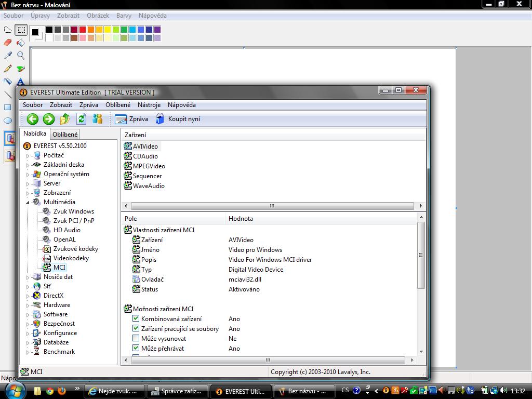Expand the Benchmark tree node
532x399 pixels.
coord(28,352)
